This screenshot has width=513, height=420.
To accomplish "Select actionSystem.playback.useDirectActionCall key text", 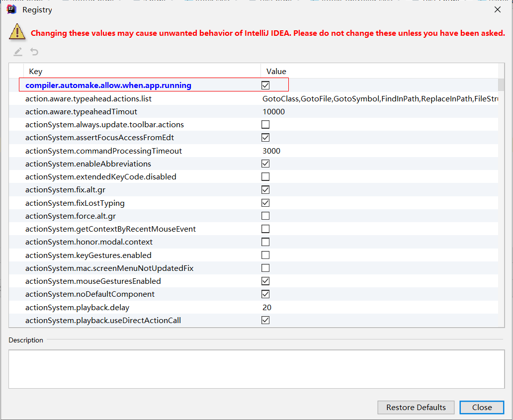I will [103, 320].
